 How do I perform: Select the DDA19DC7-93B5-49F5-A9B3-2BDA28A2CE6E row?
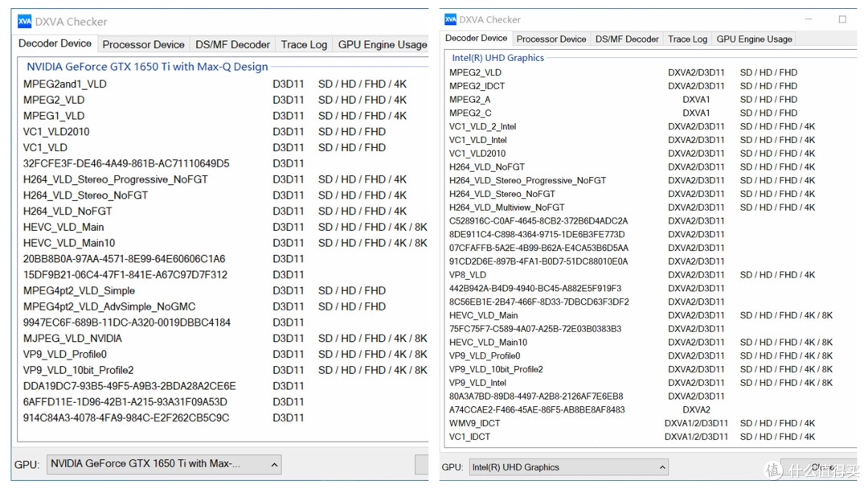[164, 386]
